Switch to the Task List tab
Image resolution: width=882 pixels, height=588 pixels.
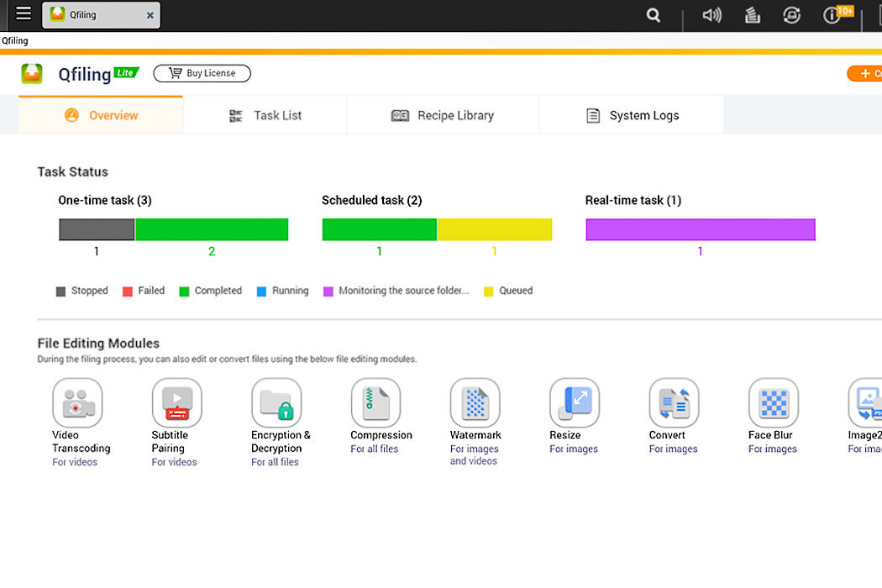tap(265, 116)
